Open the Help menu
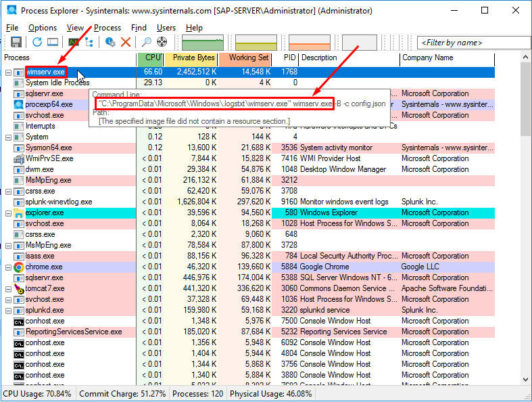This screenshot has width=532, height=402. click(194, 28)
